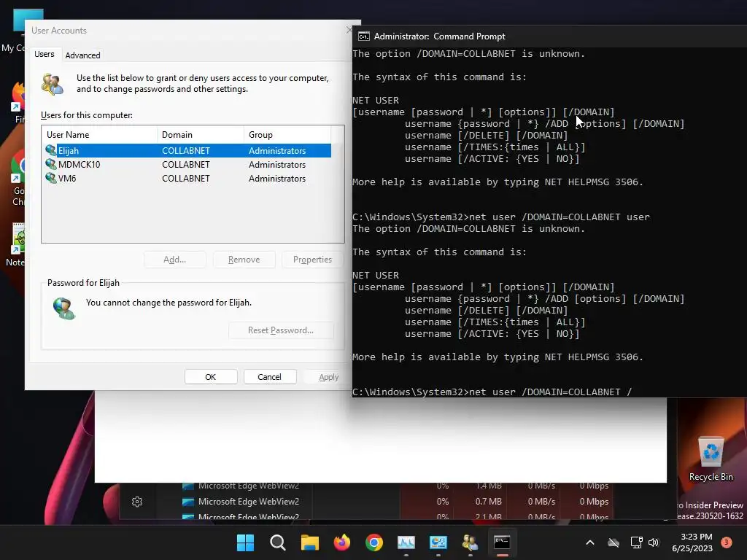
Task: Launch Firefox from the taskbar
Action: coord(341,542)
